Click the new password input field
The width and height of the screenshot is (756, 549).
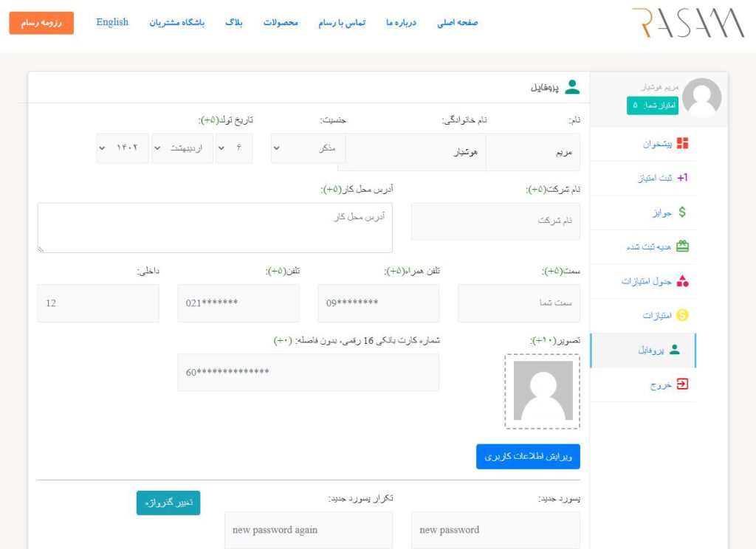(495, 530)
